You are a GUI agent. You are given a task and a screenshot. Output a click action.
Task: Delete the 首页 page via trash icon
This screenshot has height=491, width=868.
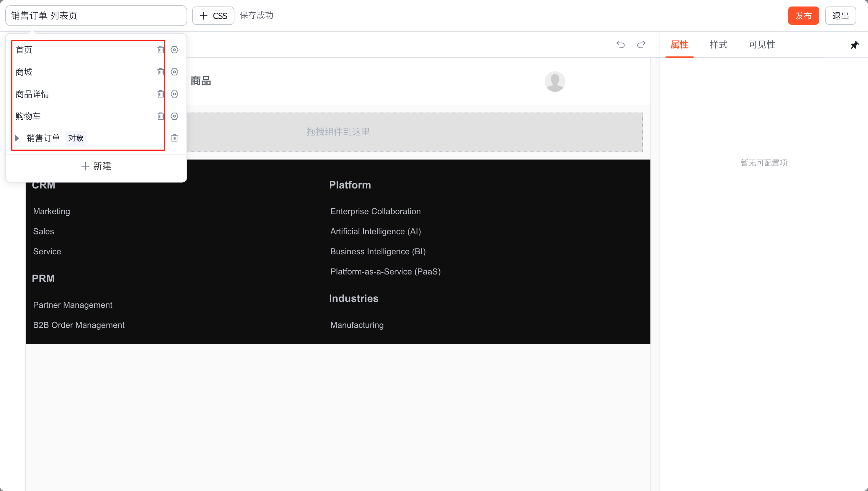[161, 50]
